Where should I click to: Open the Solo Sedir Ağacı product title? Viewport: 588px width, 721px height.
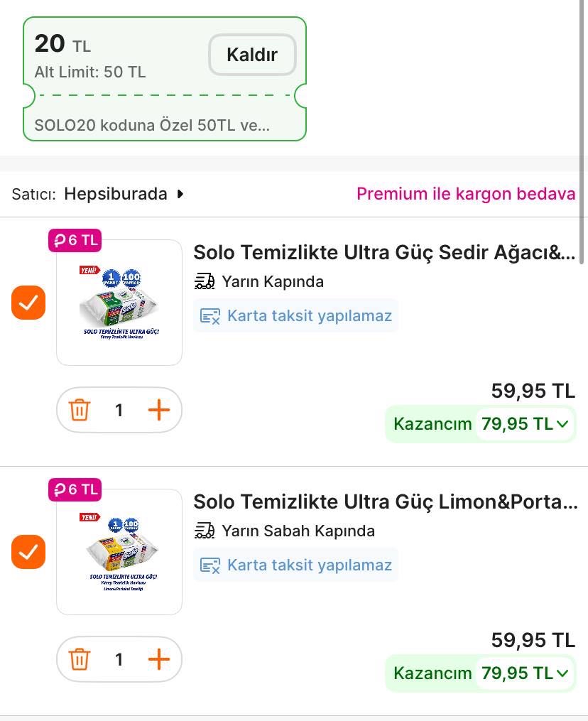tap(384, 252)
